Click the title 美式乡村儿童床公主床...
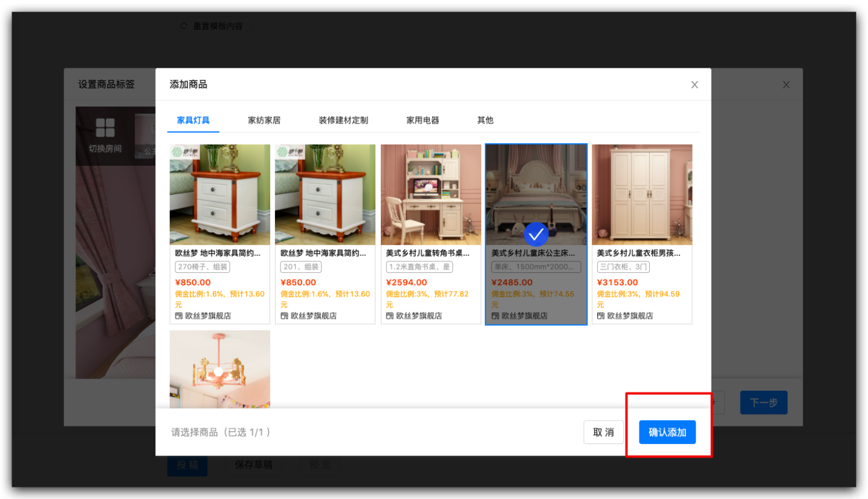868x499 pixels. click(x=533, y=253)
